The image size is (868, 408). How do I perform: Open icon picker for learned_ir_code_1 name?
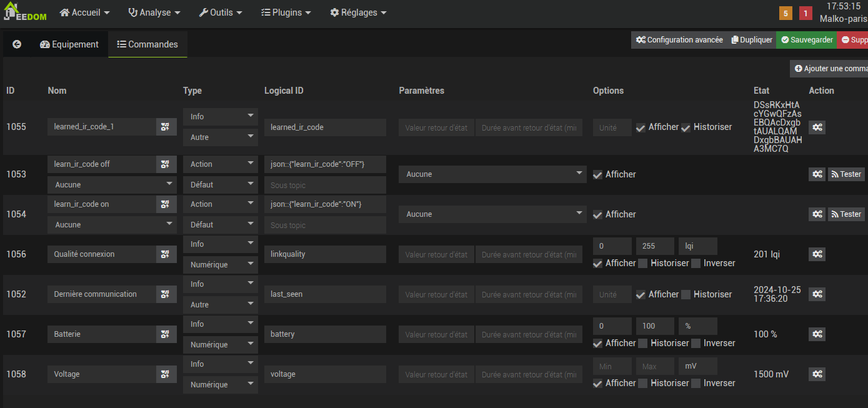[x=165, y=127]
